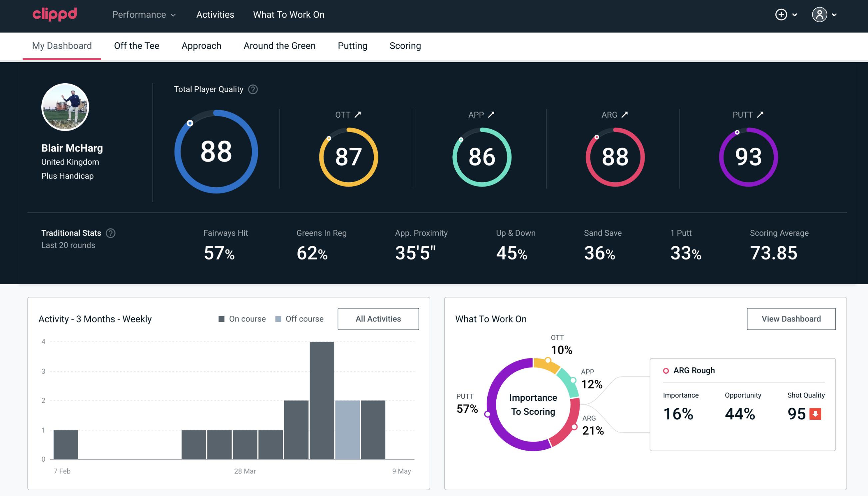This screenshot has height=496, width=868.
Task: Switch to the Scoring tab
Action: pos(405,46)
